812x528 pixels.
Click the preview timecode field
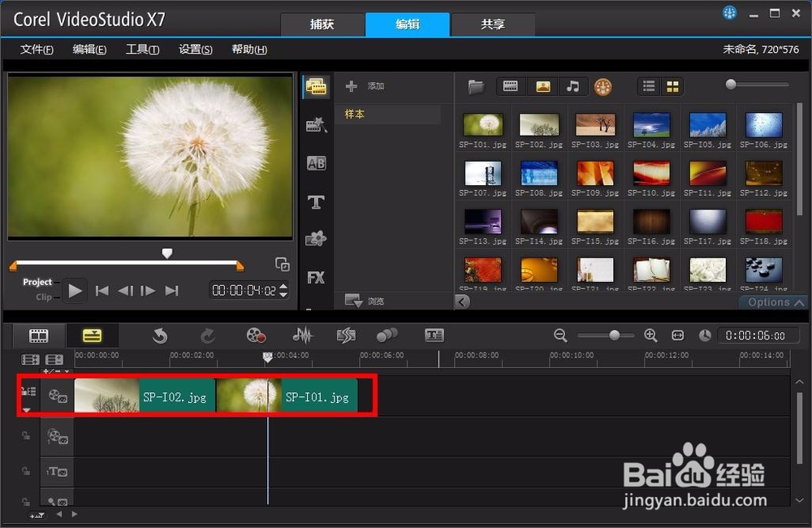[244, 291]
